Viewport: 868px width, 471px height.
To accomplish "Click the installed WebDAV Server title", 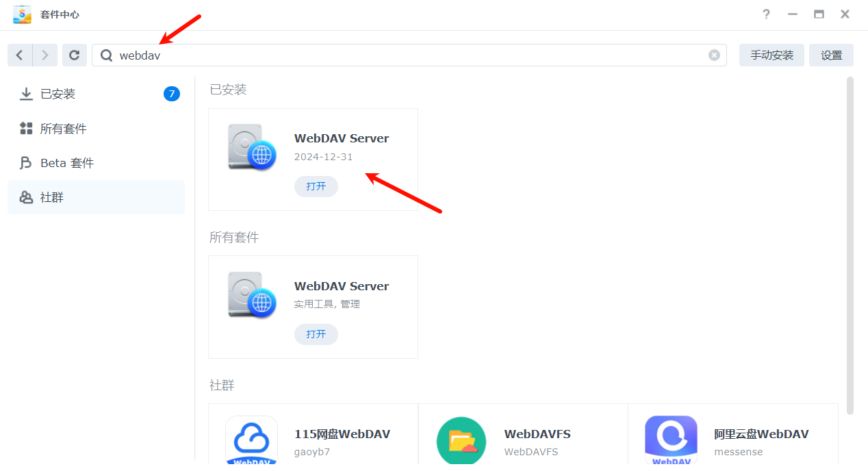I will pos(342,138).
